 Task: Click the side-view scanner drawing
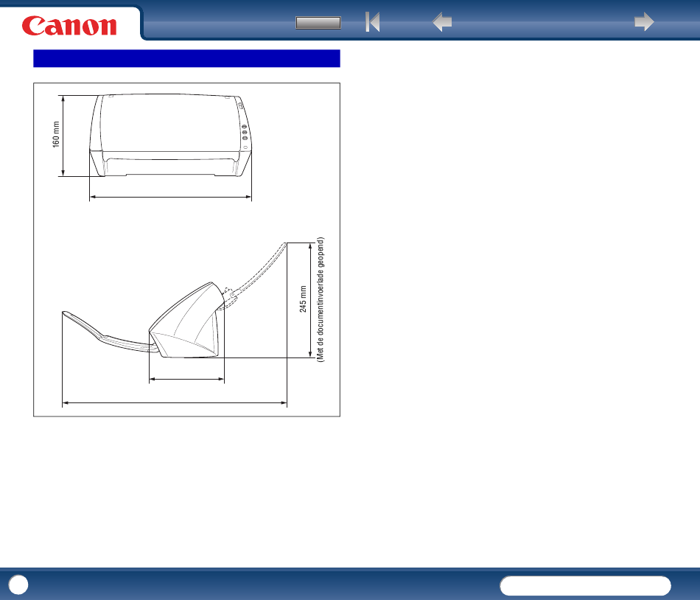[x=174, y=300]
